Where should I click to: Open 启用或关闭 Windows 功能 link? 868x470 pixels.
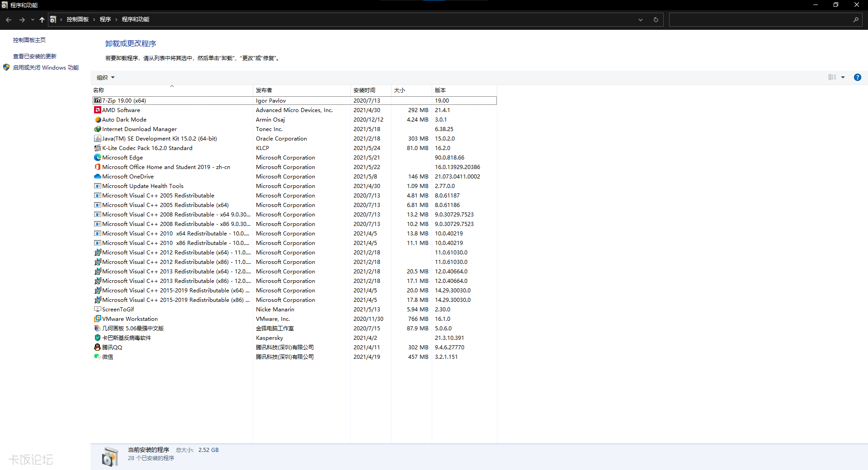tap(46, 68)
